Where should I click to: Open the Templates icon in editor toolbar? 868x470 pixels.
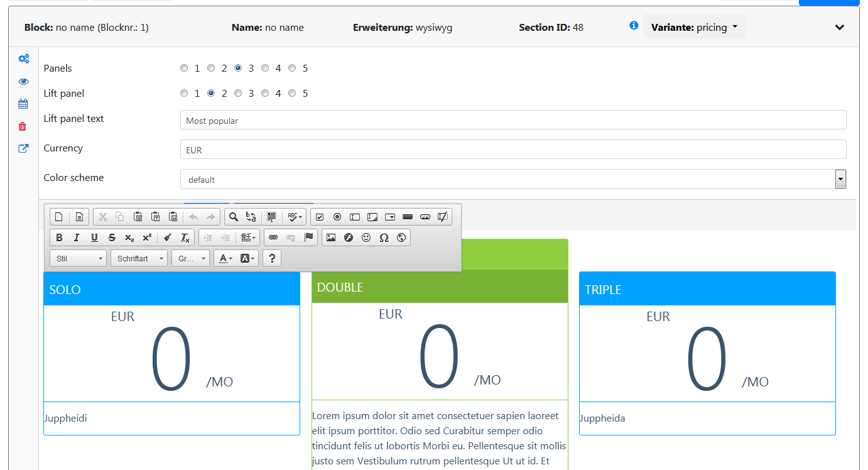click(x=79, y=217)
